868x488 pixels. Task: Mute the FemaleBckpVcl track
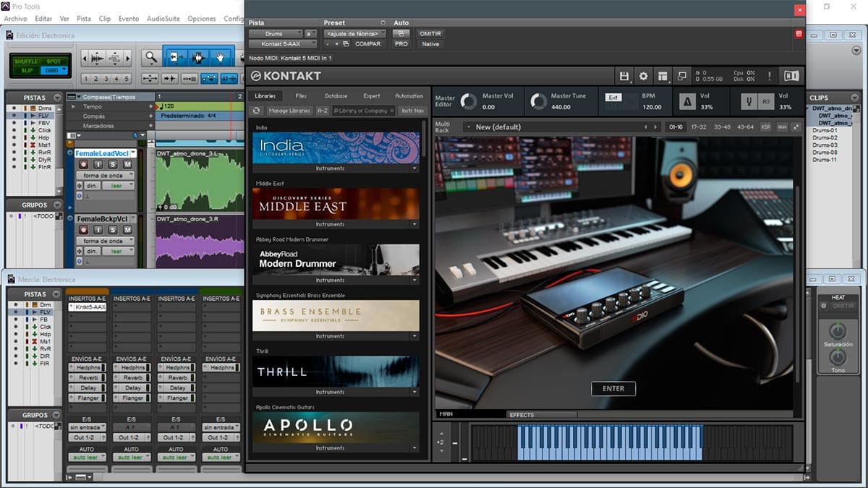127,230
